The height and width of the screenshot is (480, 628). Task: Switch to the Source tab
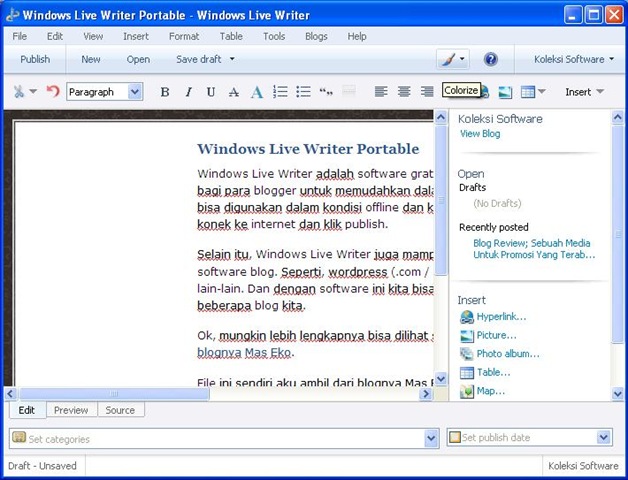click(120, 410)
